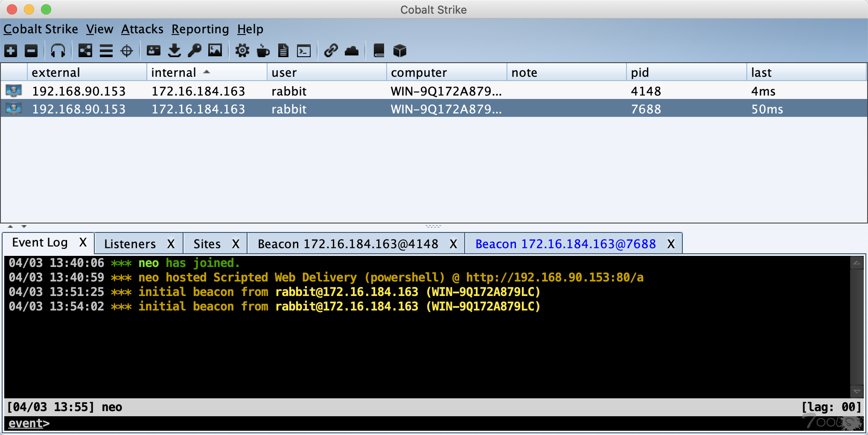Viewport: 868px width, 435px height.
Task: Click the event log scrollbar down arrow
Action: [856, 391]
